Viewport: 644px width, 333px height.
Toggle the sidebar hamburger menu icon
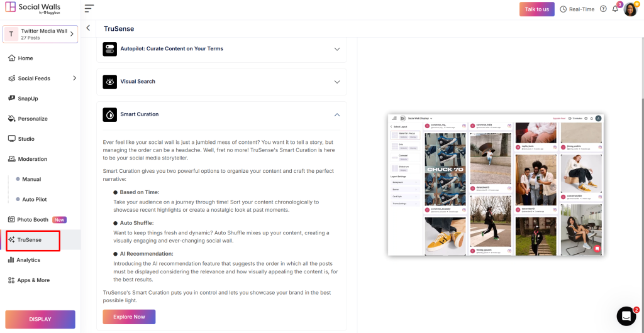pos(89,8)
